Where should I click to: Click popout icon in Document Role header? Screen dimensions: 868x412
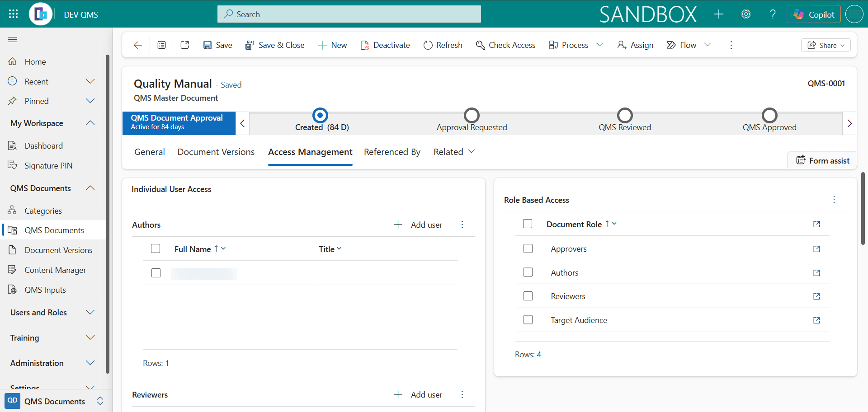tap(816, 224)
